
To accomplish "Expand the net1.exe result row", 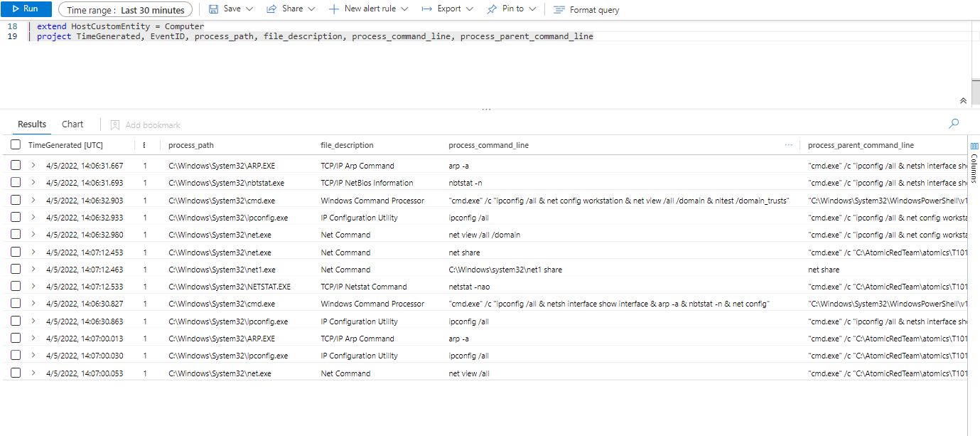I will click(x=33, y=270).
